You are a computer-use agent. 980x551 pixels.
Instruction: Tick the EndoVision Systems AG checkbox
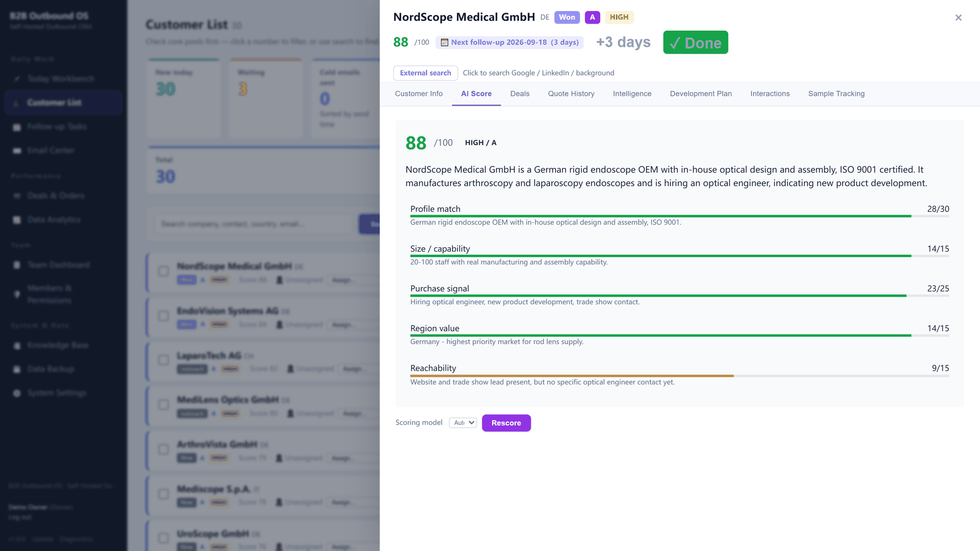click(x=163, y=316)
